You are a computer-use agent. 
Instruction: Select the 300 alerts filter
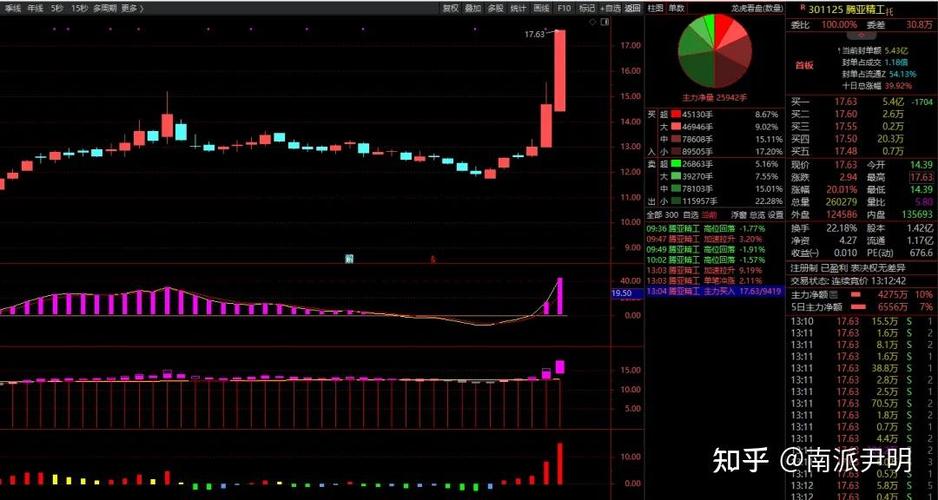click(x=672, y=215)
